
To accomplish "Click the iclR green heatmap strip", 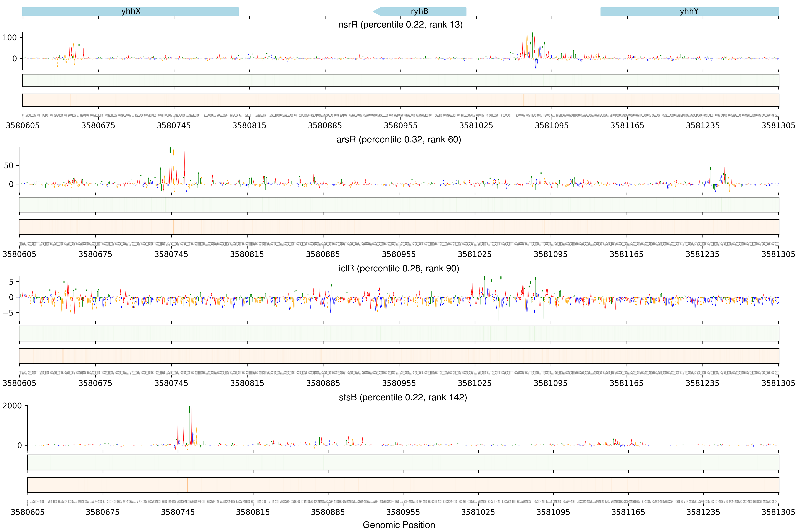I will click(x=399, y=334).
